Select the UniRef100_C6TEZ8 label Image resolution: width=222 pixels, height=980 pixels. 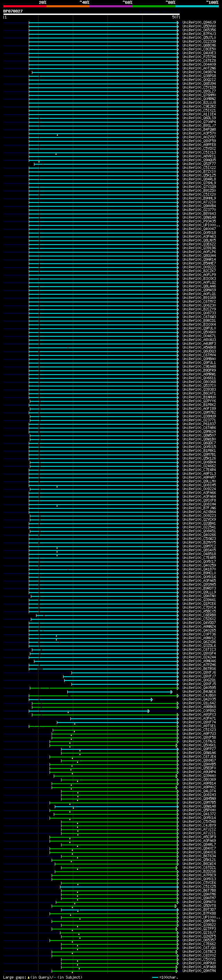tap(199, 60)
